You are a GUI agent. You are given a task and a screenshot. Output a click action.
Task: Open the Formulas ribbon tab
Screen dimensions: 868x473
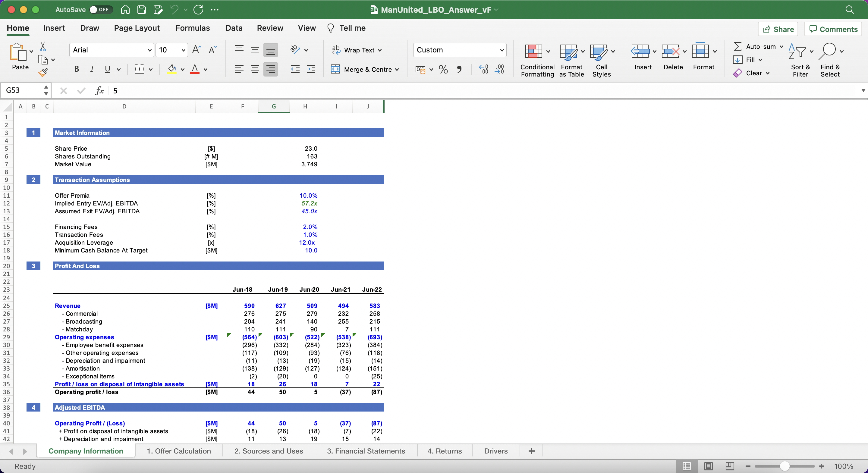[192, 28]
